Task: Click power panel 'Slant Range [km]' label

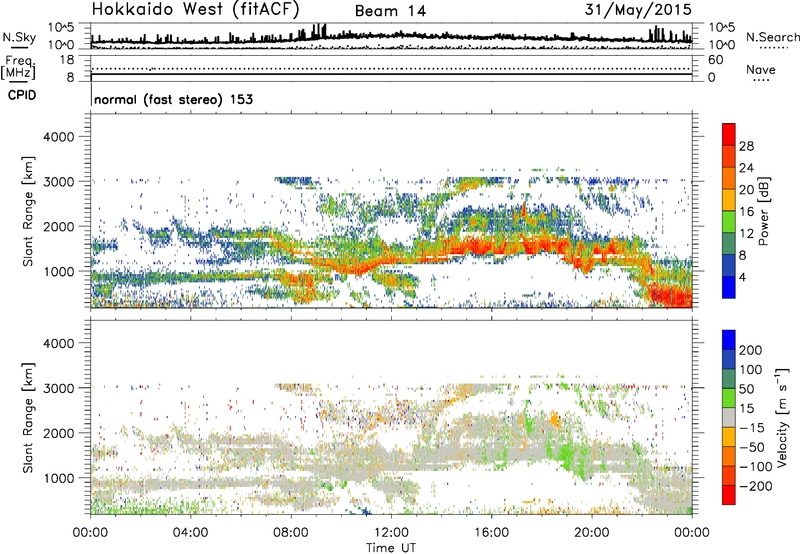Action: [x=28, y=211]
